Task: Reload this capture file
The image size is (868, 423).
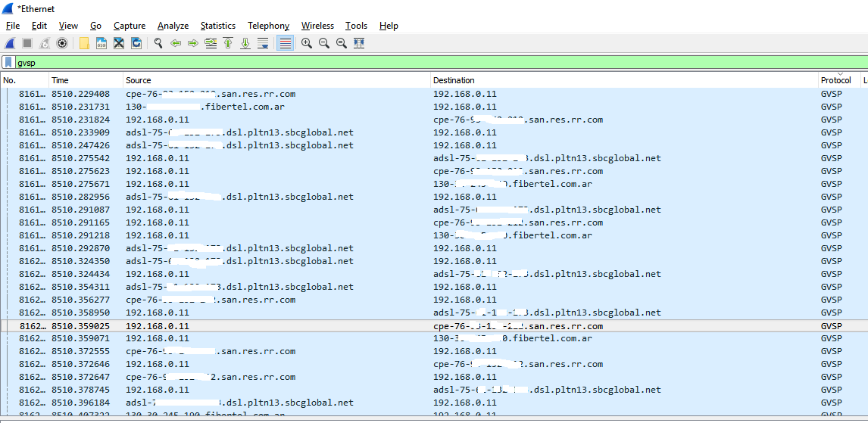Action: coord(136,43)
